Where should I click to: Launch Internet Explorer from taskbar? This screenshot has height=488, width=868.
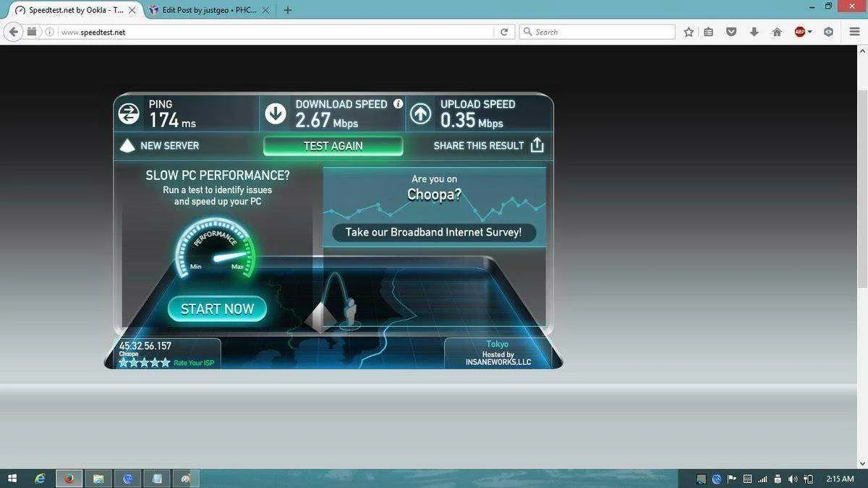41,479
